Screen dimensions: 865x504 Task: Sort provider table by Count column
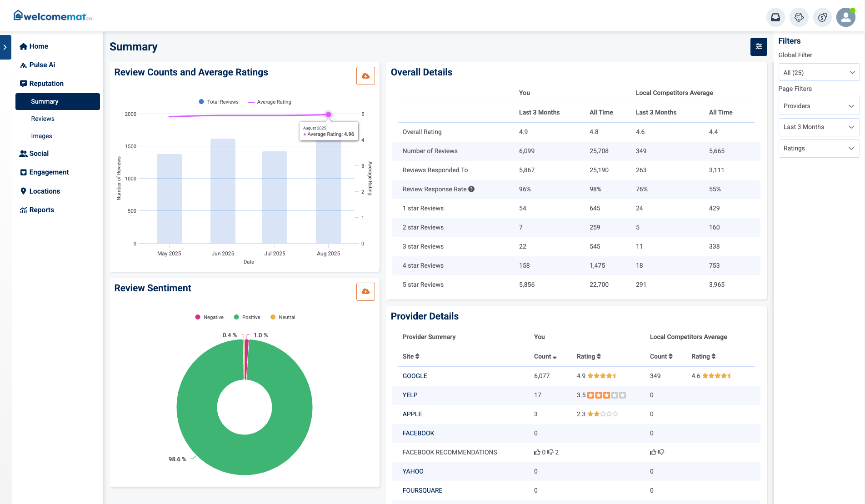545,356
